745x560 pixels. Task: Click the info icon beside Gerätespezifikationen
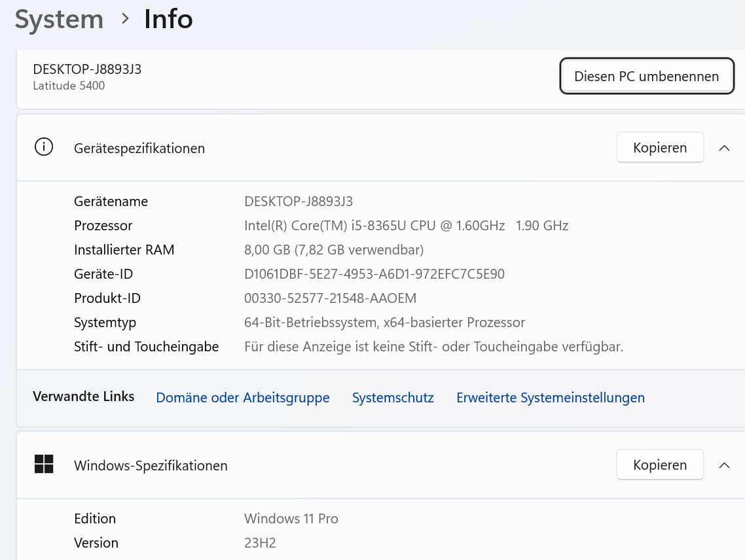coord(44,148)
